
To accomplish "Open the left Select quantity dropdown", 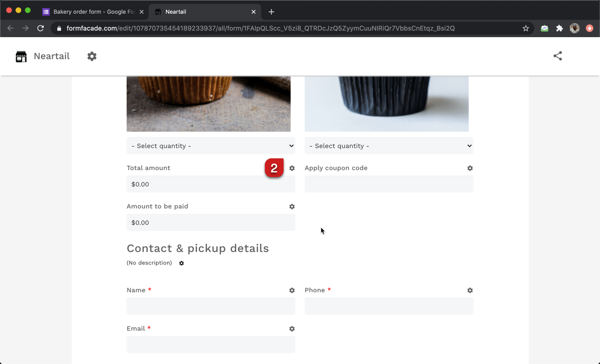I will tap(210, 146).
